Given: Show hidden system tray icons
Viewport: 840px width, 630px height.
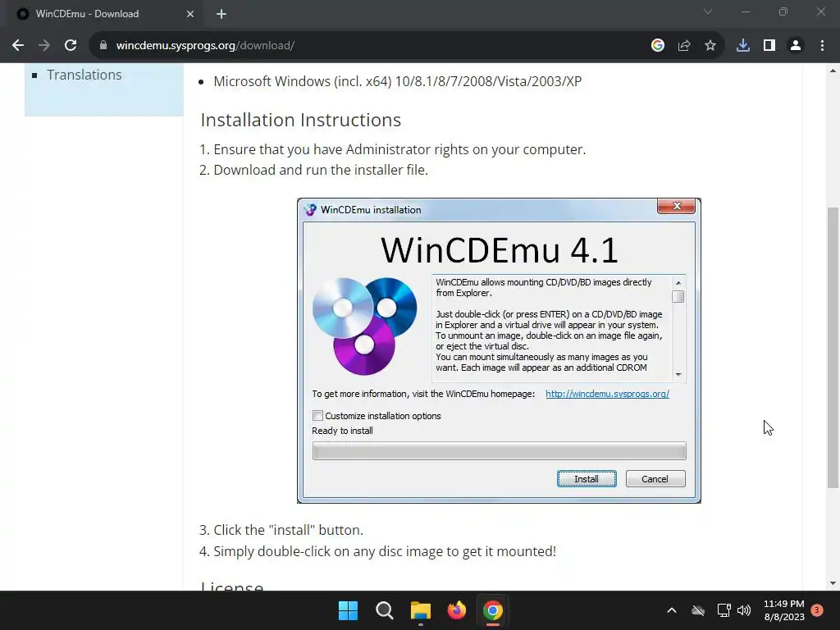Looking at the screenshot, I should pos(672,610).
